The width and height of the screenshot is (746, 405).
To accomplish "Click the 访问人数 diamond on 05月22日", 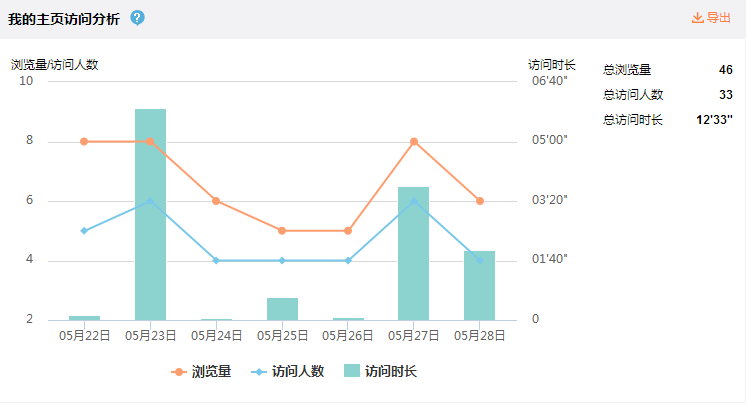I will coord(84,231).
